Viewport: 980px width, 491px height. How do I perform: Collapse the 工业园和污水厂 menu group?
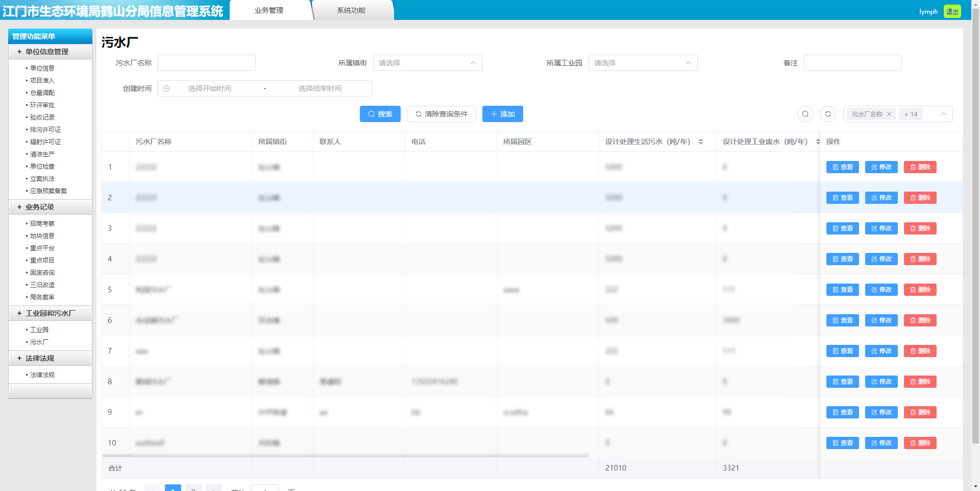(x=50, y=313)
